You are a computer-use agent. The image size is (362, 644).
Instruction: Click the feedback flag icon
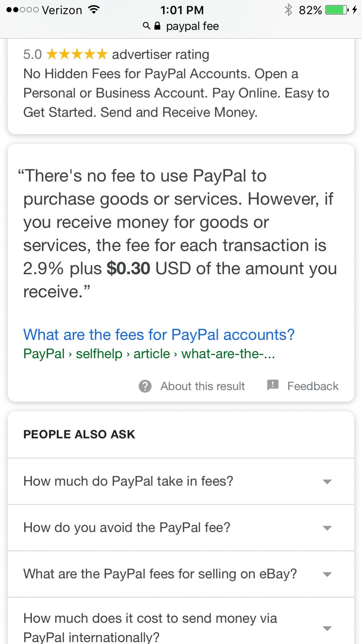tap(272, 385)
